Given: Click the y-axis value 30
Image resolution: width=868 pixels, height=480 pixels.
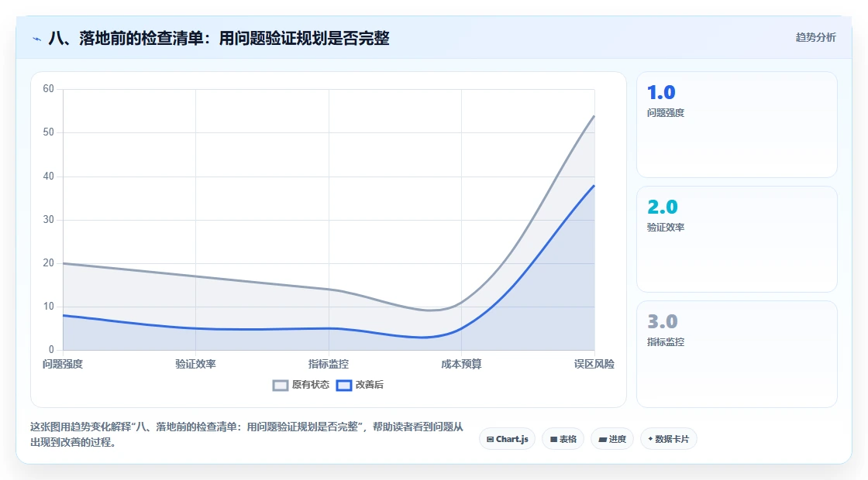Looking at the screenshot, I should [x=49, y=220].
